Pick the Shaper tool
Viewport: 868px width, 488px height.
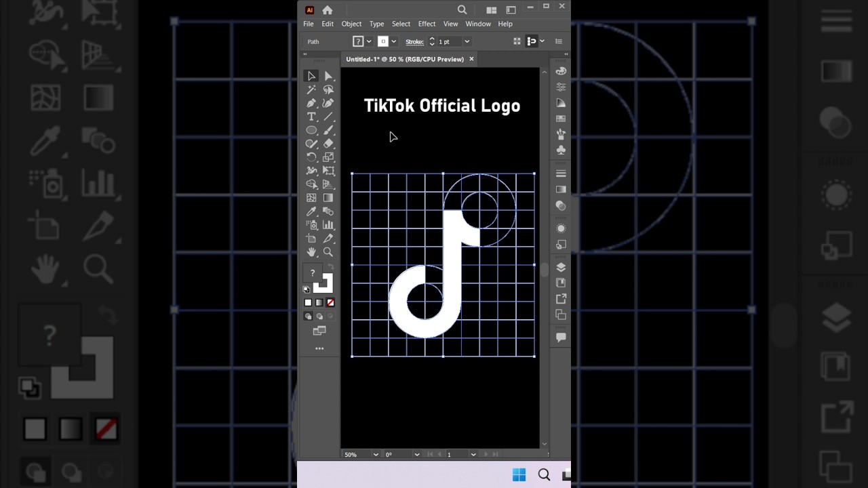[311, 144]
